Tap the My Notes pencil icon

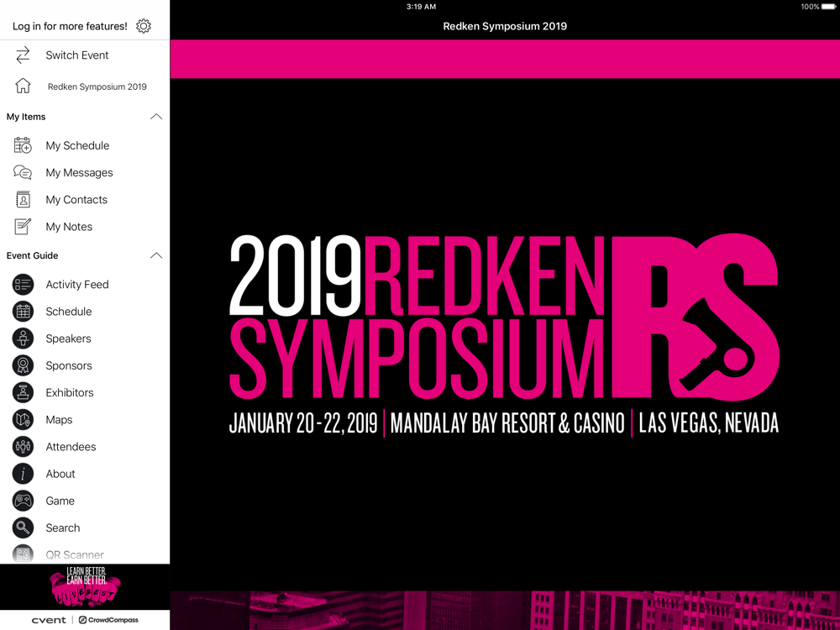[x=23, y=227]
